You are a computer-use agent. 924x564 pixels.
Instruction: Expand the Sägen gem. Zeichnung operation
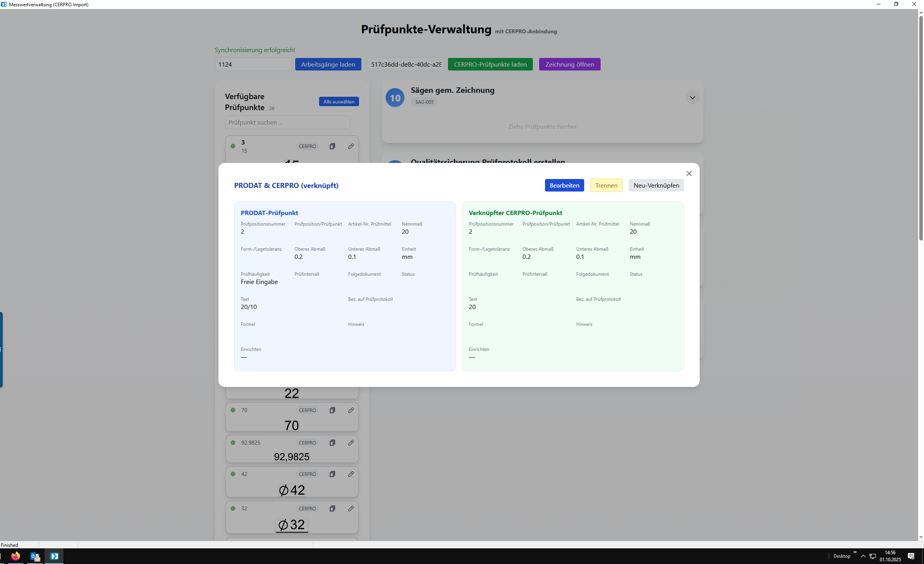coord(692,98)
